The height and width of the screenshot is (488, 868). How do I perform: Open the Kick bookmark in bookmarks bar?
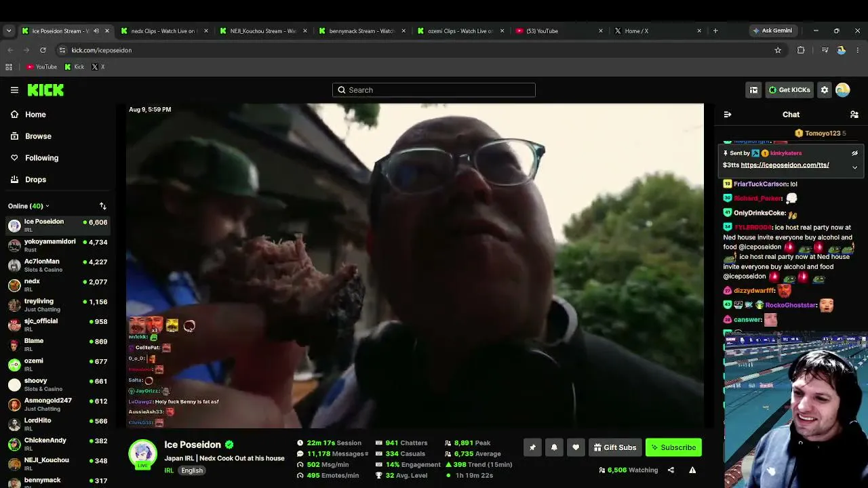(75, 66)
